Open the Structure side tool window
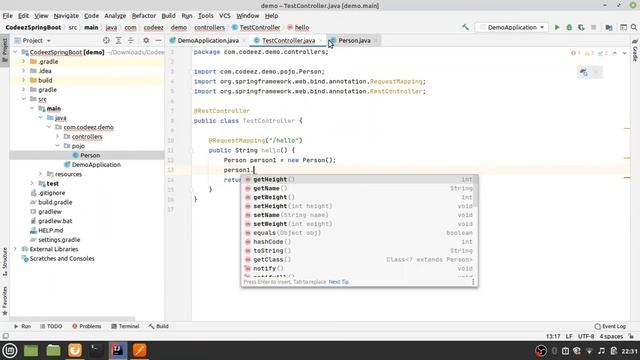Image resolution: width=640 pixels, height=360 pixels. tap(5, 262)
